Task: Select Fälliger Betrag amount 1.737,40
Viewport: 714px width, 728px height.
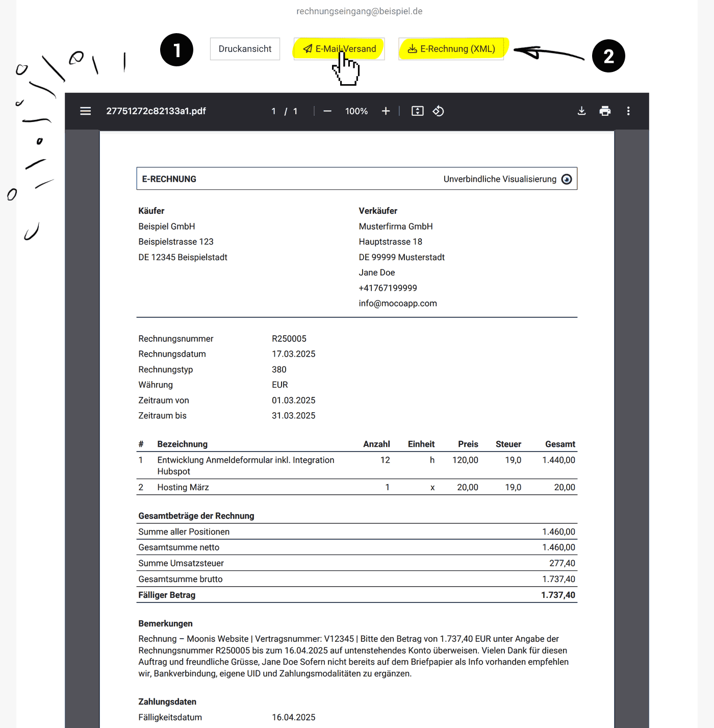Action: tap(558, 595)
